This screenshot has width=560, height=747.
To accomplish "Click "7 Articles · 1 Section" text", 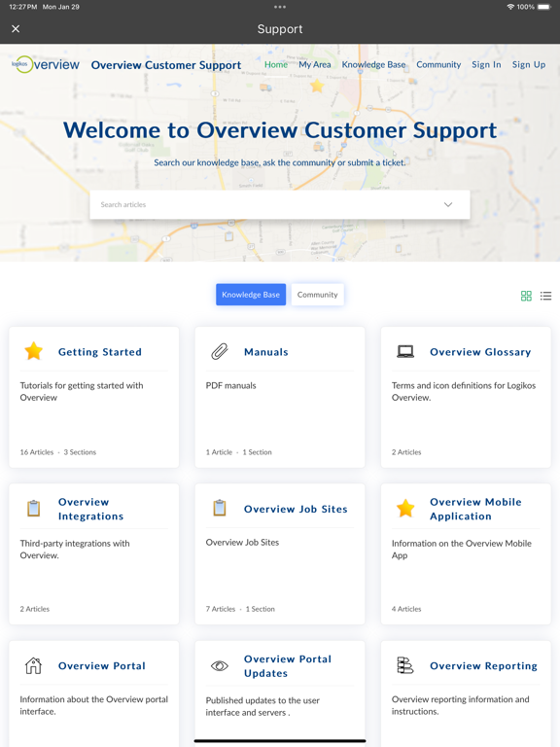I will tap(240, 609).
